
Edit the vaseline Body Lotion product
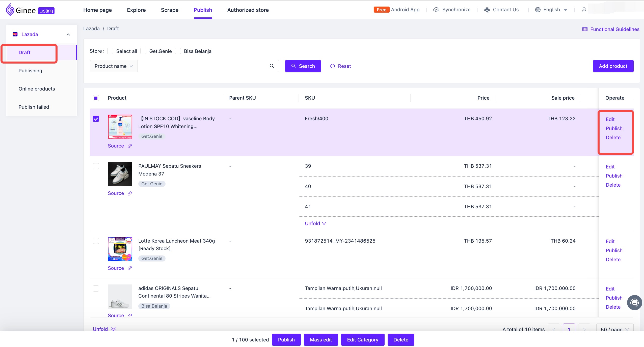pos(610,119)
